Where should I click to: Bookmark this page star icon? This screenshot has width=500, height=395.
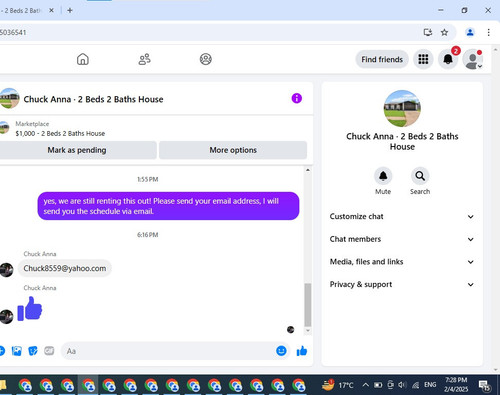pos(444,32)
